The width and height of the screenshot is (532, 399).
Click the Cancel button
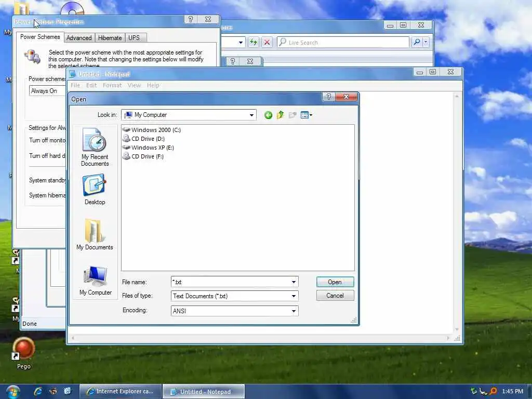pyautogui.click(x=335, y=296)
